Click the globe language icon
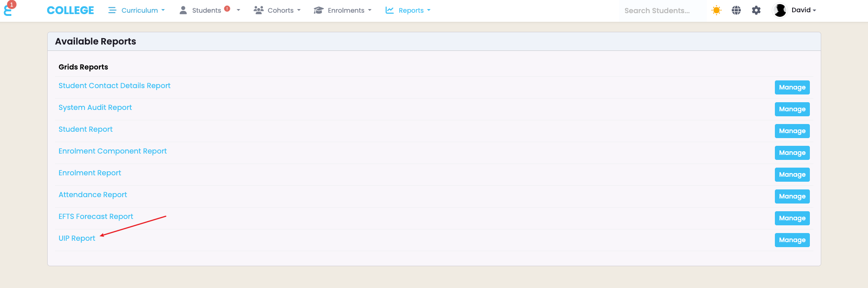Image resolution: width=868 pixels, height=288 pixels. click(736, 10)
